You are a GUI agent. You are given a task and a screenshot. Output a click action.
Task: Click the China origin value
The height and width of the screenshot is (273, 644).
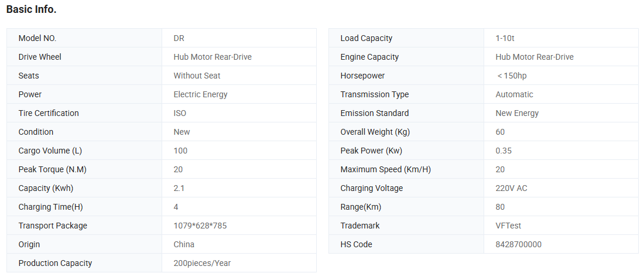click(184, 244)
